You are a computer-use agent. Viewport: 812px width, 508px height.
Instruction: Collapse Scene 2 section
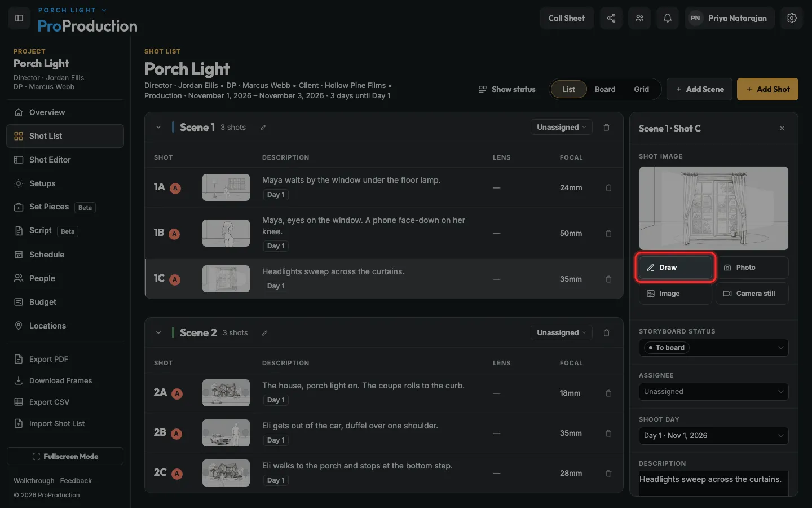[158, 333]
